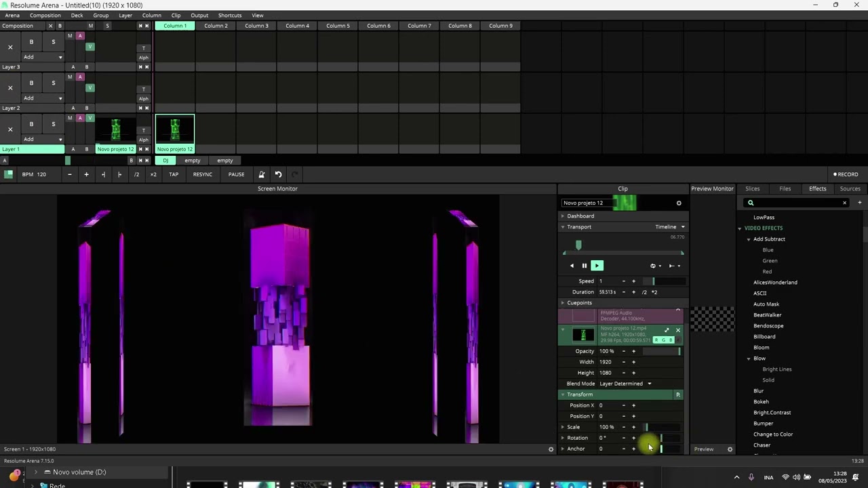Click the green play forward button

tap(597, 266)
